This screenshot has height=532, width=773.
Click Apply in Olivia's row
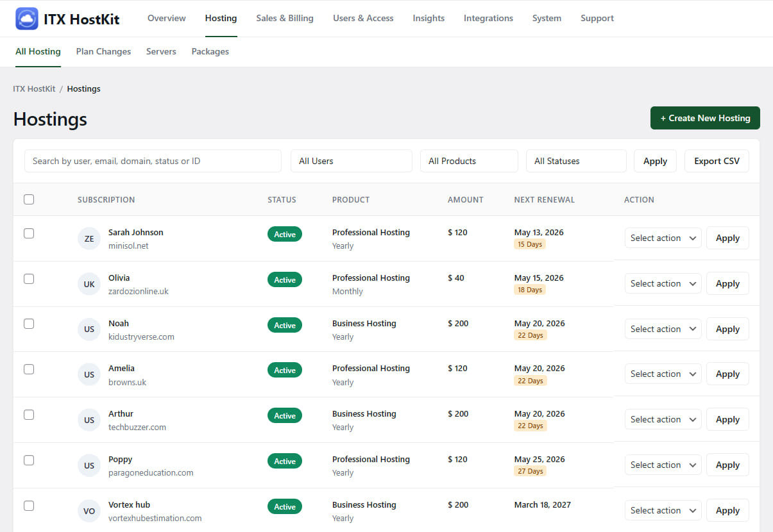pos(727,283)
